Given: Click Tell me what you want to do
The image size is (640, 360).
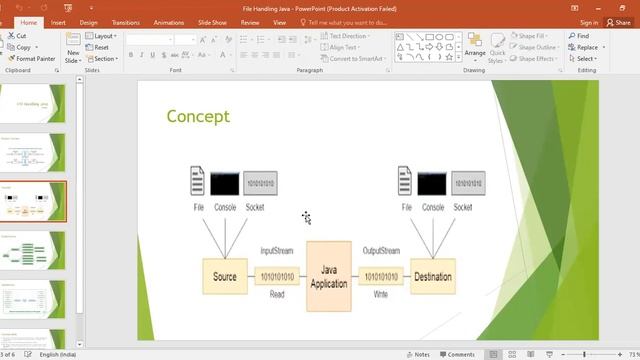Looking at the screenshot, I should click(x=344, y=22).
